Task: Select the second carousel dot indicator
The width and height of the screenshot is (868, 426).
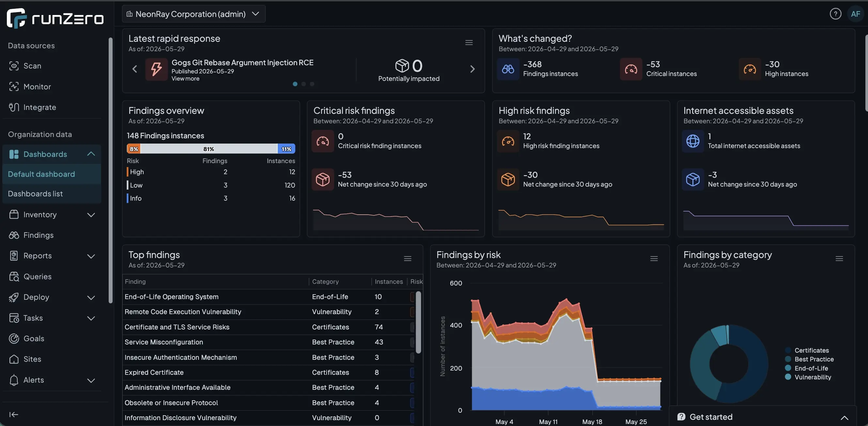Action: (x=303, y=84)
